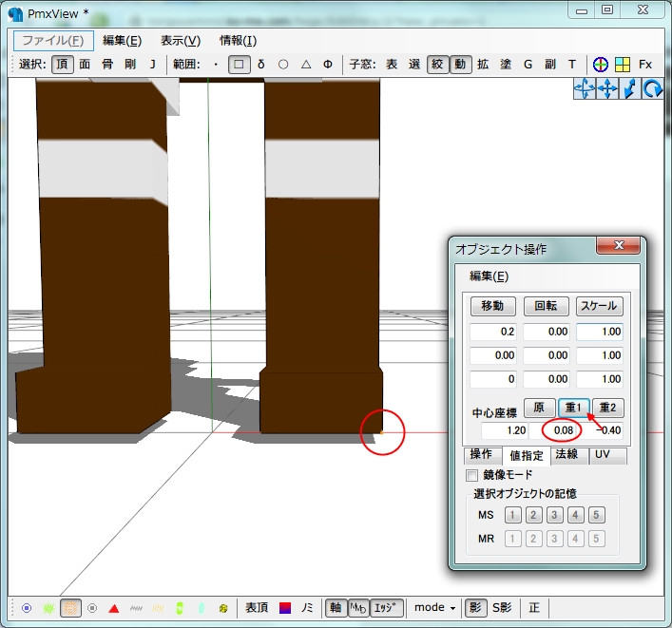The image size is (672, 628).
Task: Open the ファイル(F) menu
Action: (53, 40)
